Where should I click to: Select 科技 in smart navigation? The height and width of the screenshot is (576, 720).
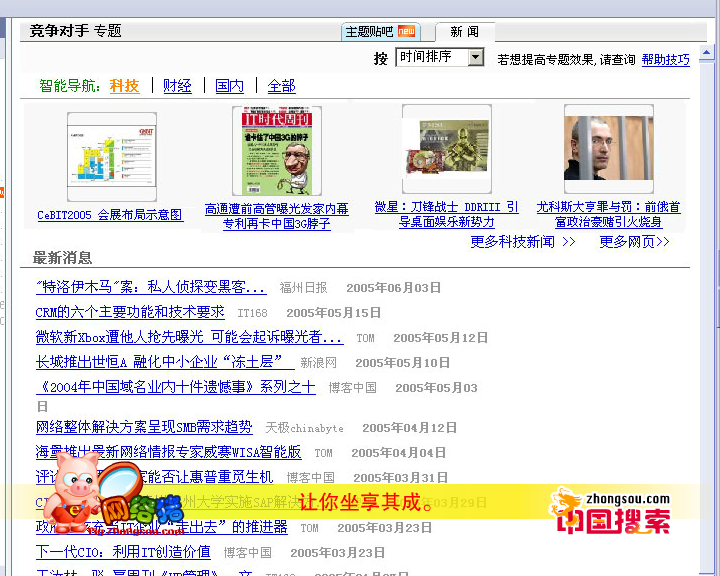tap(124, 86)
